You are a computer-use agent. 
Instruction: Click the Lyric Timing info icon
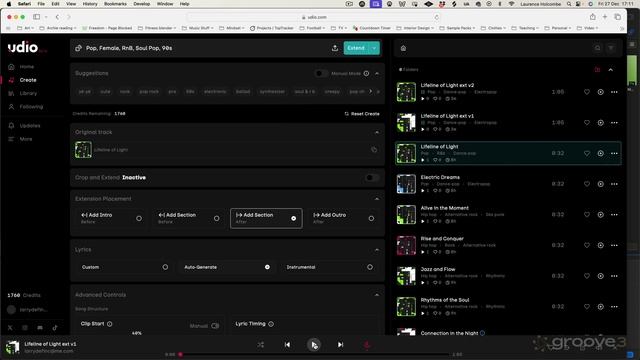coord(271,324)
